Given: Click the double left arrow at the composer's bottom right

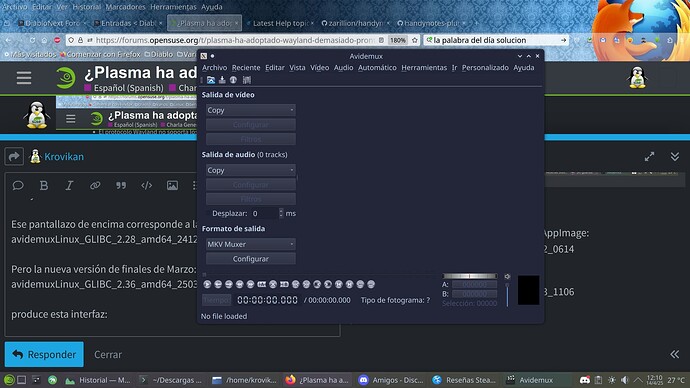Looking at the screenshot, I should click(675, 354).
